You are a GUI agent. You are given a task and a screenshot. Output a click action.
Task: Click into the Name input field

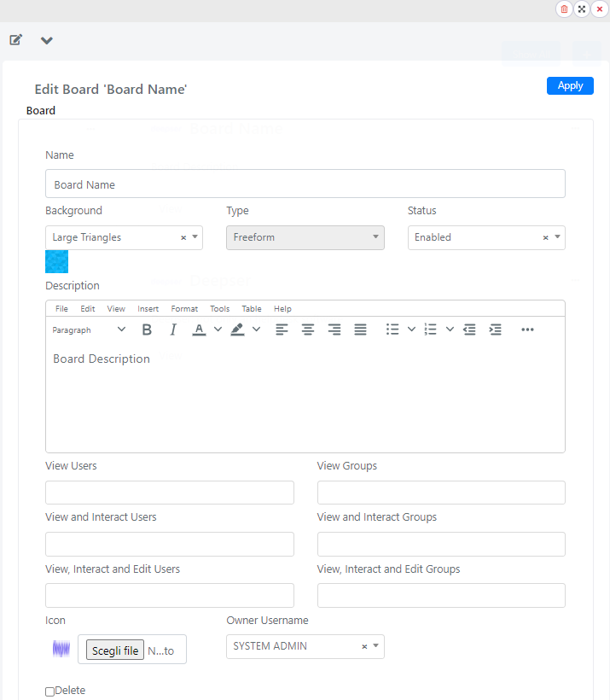(305, 184)
